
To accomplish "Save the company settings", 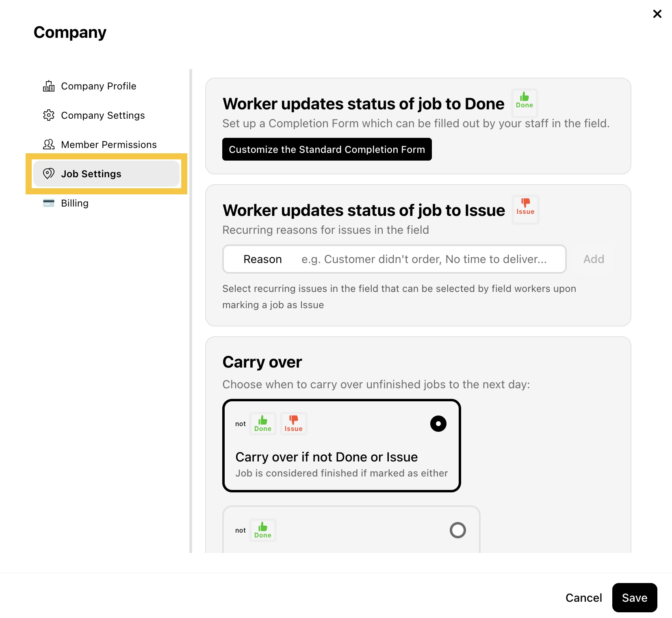I will pos(635,598).
